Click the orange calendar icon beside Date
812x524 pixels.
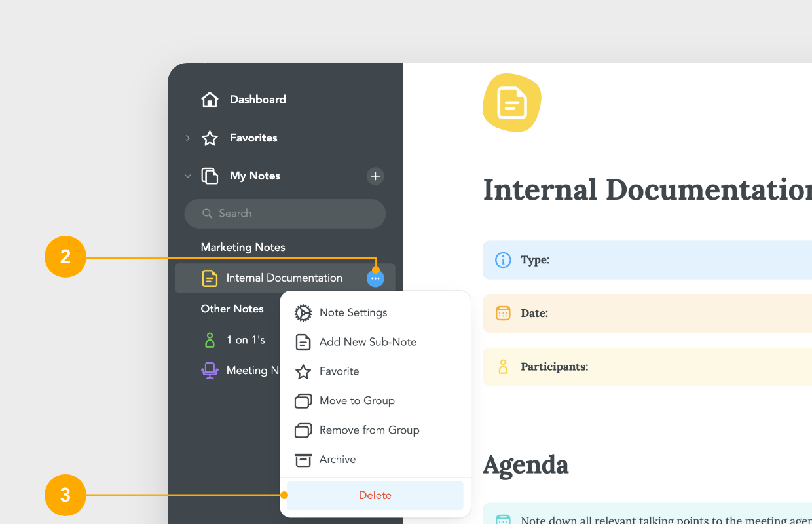(x=503, y=313)
